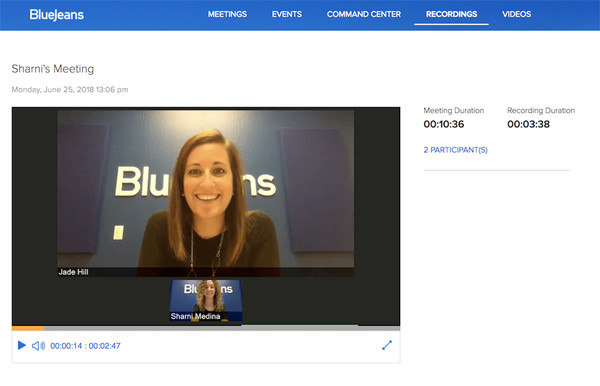This screenshot has width=600, height=386.
Task: Go to the Events tab
Action: pos(287,14)
